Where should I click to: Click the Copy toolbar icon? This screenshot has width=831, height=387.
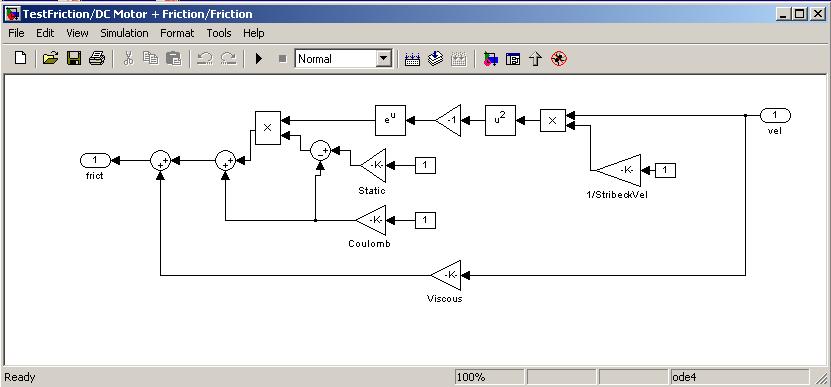coord(151,58)
